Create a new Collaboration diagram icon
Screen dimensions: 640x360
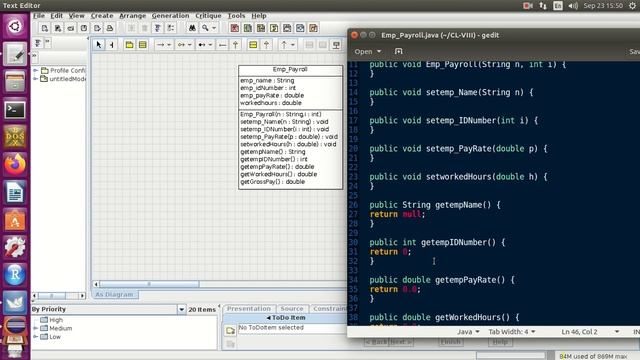(274, 28)
